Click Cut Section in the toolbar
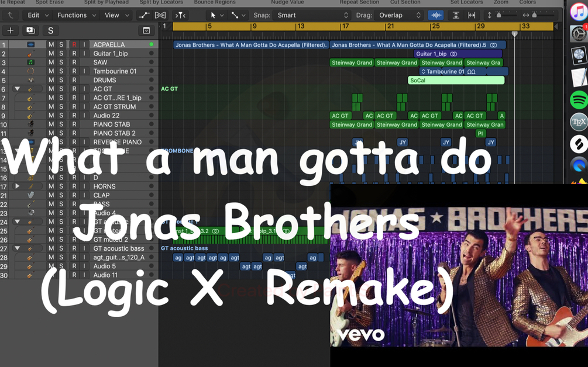The image size is (588, 367). coord(405,2)
